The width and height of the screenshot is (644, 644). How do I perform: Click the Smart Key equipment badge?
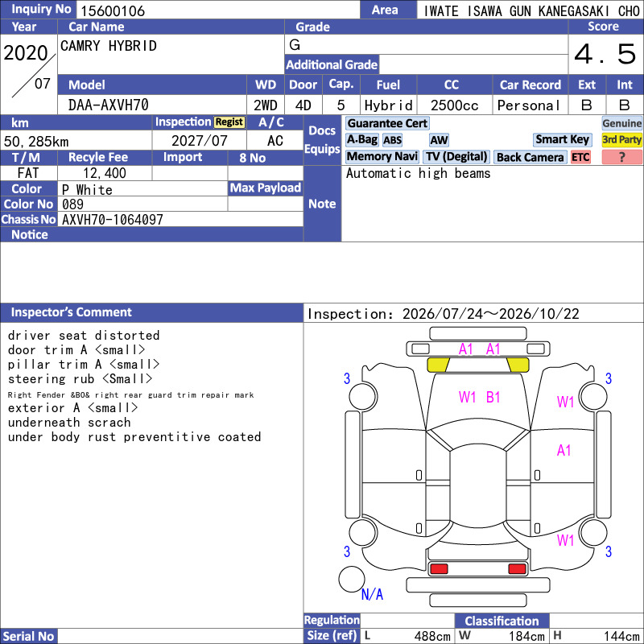coord(562,139)
